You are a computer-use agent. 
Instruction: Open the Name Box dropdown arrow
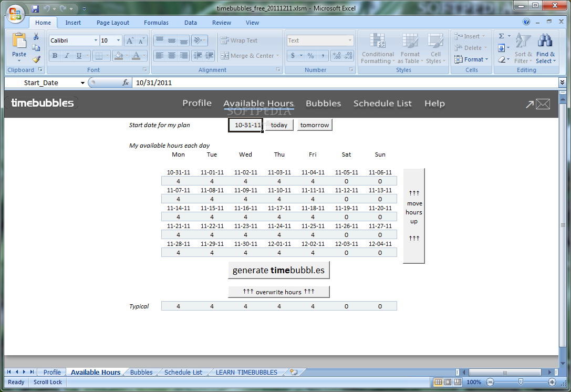coord(82,83)
